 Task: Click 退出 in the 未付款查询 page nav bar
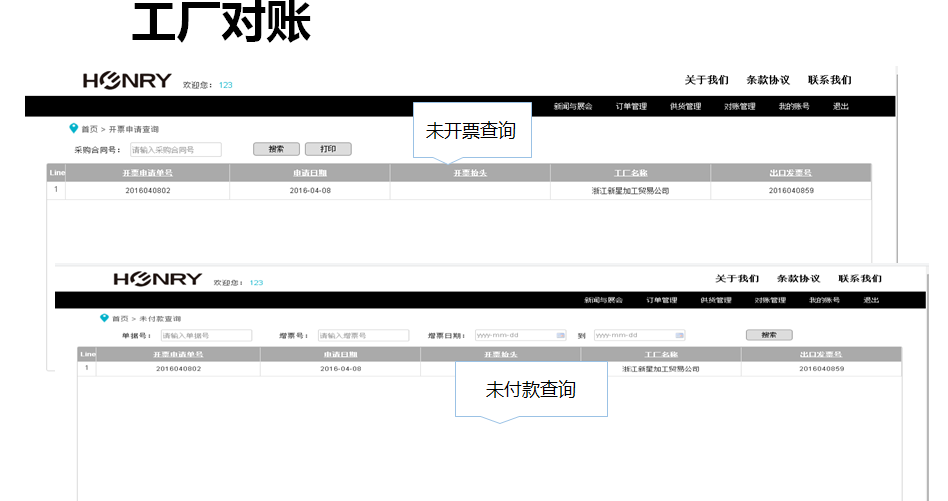[x=871, y=300]
